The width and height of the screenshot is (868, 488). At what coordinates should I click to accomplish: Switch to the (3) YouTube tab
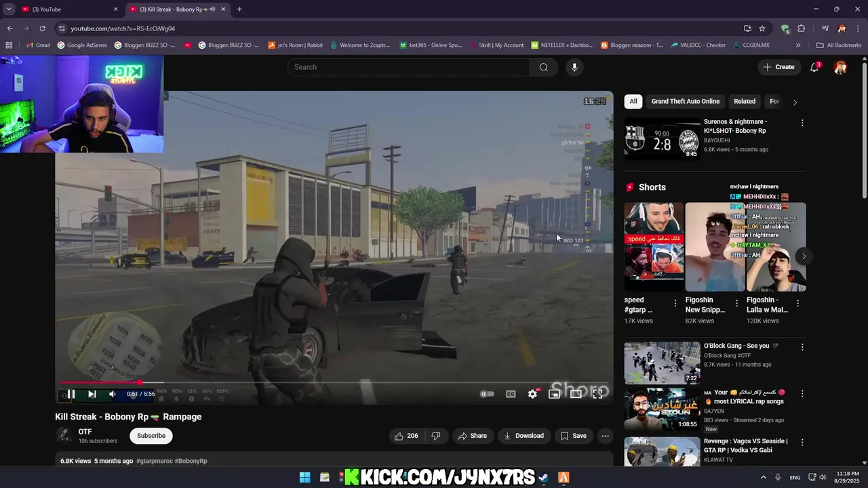(x=68, y=9)
